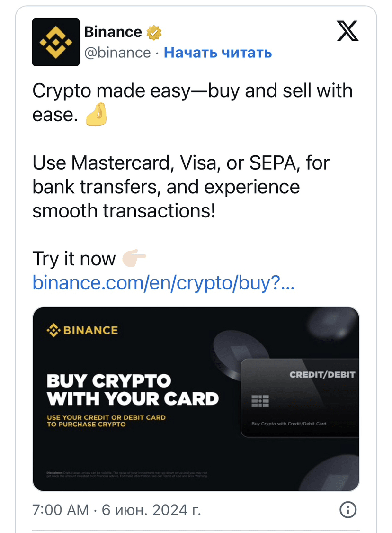Viewport: 392px width, 533px height.
Task: Click the Binance logo profile avatar
Action: (55, 42)
